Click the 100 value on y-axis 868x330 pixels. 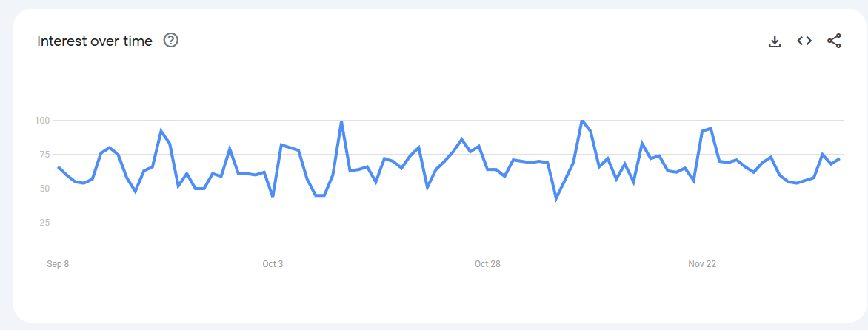click(x=41, y=120)
